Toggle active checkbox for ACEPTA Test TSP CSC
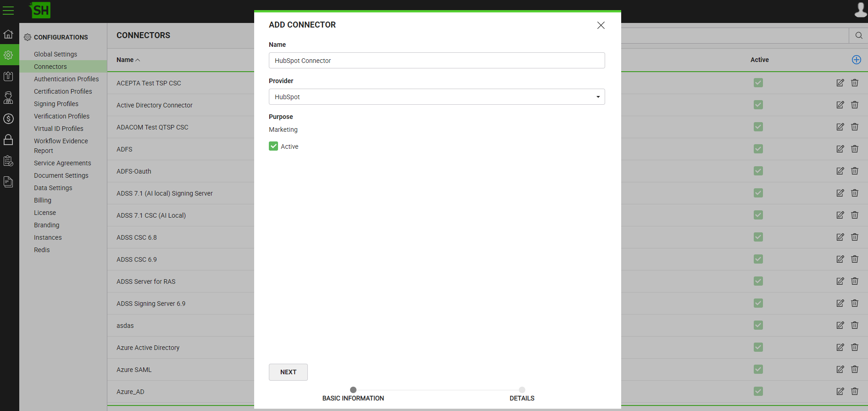Viewport: 868px width, 411px height. point(758,83)
